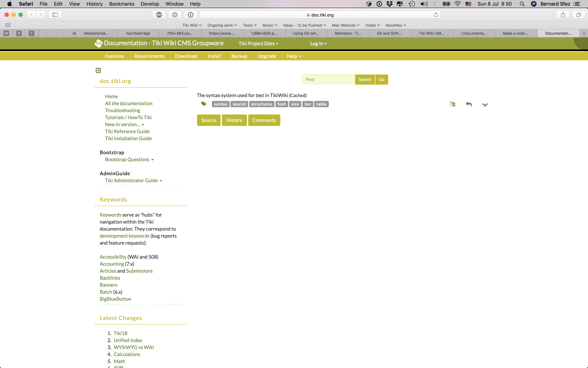Click the Go button
Screen dimensions: 588x368
coord(381,80)
